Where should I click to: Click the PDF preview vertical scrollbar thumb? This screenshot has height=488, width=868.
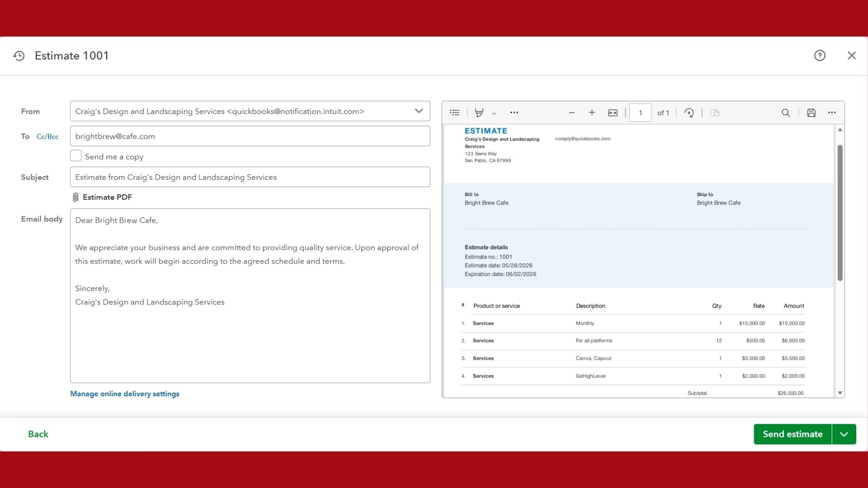[x=840, y=212]
